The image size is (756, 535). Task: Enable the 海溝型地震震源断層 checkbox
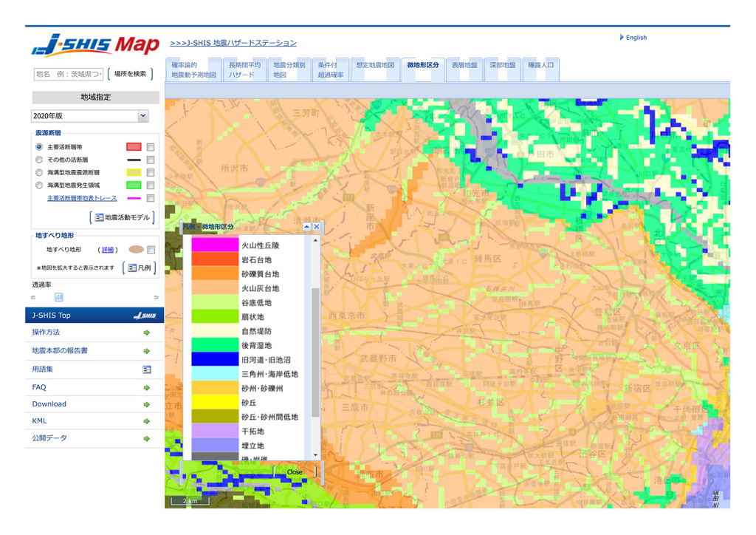click(151, 172)
